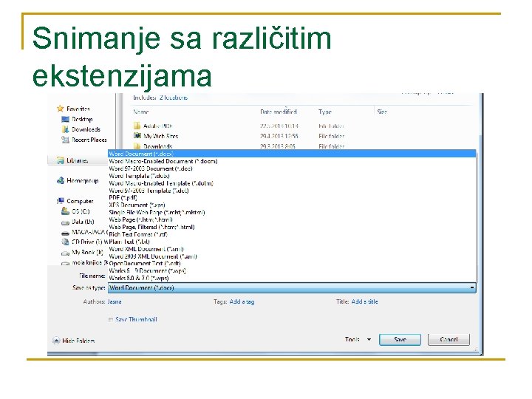Choose Single File Web Page (*.mht)
532x399 pixels.
(292, 212)
